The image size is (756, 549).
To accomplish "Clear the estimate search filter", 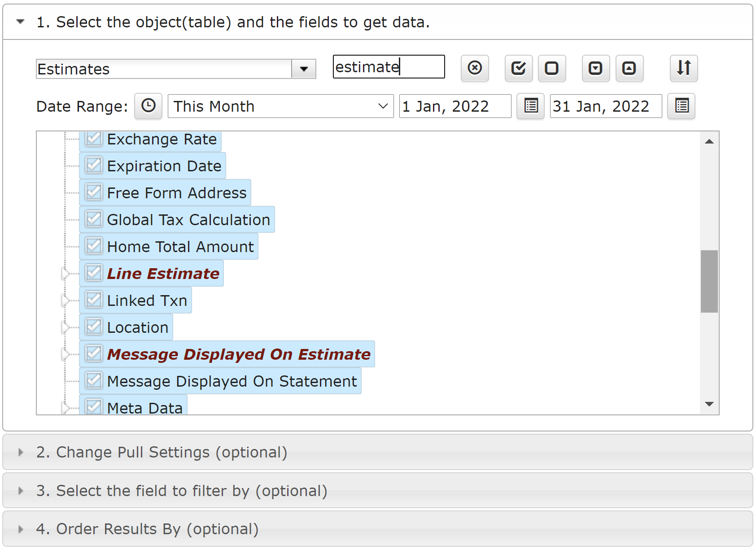I will pyautogui.click(x=475, y=68).
